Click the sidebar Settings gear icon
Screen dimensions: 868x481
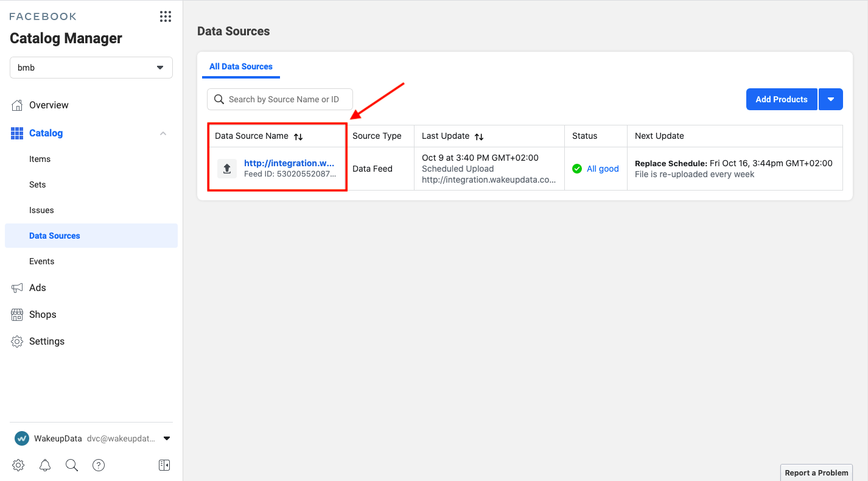pyautogui.click(x=17, y=341)
